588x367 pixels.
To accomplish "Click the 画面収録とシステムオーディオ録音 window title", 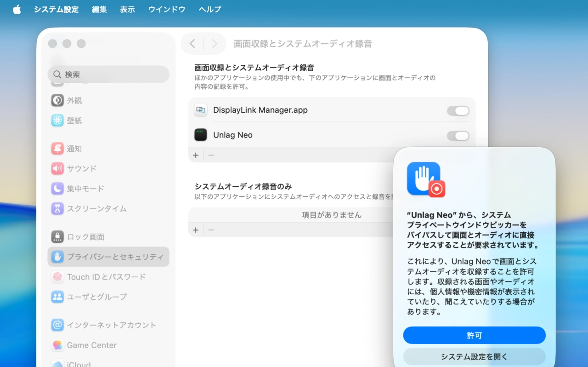I will (303, 44).
